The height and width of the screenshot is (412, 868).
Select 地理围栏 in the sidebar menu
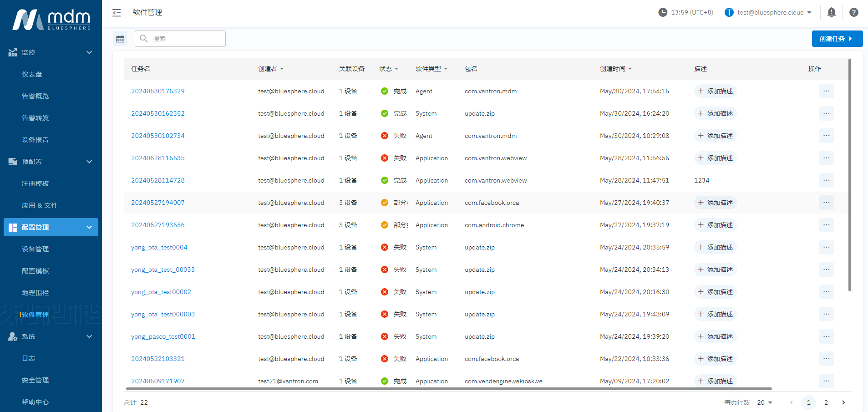[x=35, y=292]
